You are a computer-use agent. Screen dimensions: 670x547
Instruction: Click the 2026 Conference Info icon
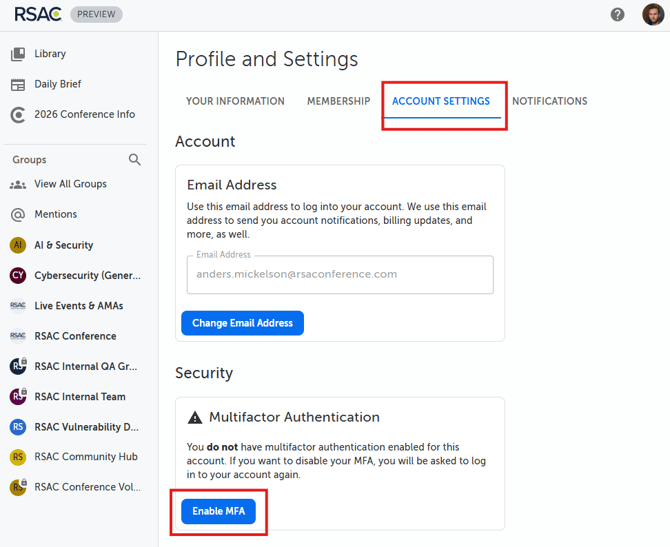[18, 115]
